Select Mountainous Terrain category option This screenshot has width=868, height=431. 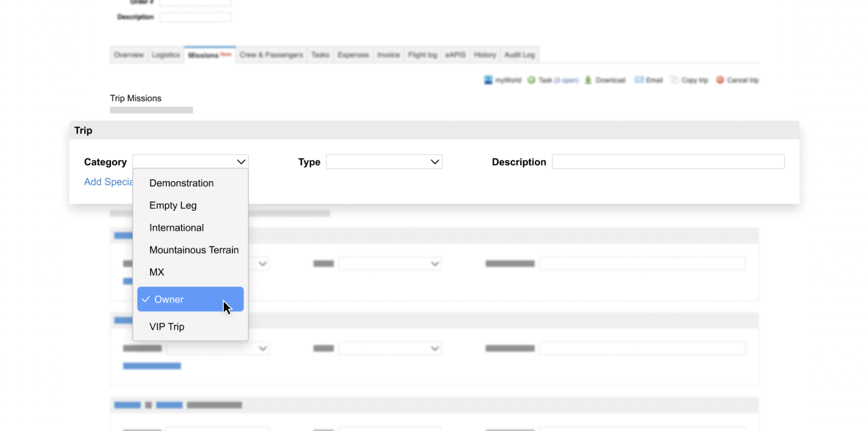tap(190, 250)
